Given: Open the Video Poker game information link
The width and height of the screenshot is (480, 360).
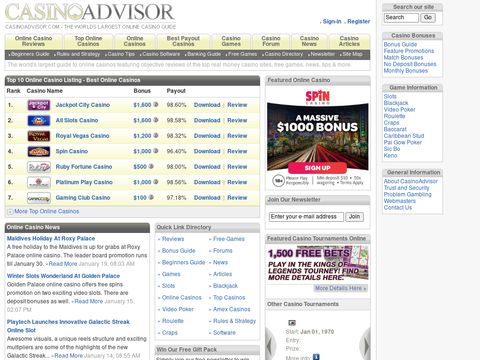Looking at the screenshot, I should tap(399, 110).
